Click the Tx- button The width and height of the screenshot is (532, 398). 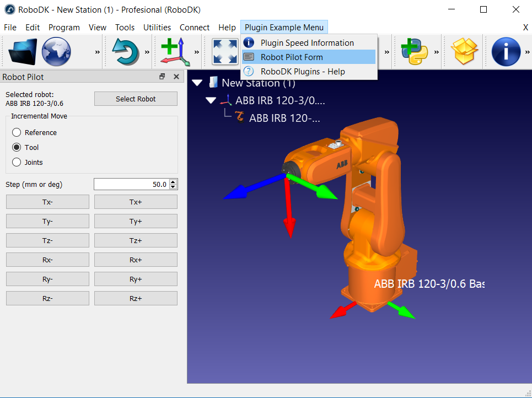[47, 202]
